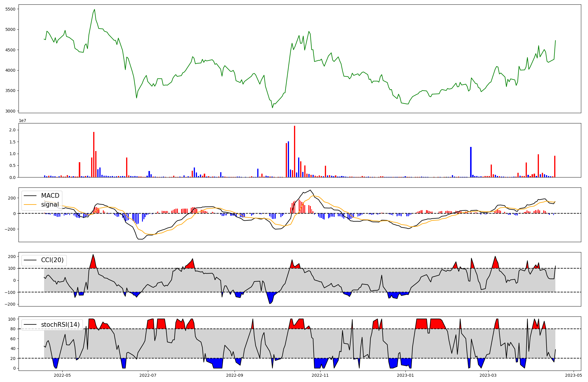
Task: Click the 2023-05 x-axis label
Action: click(573, 375)
